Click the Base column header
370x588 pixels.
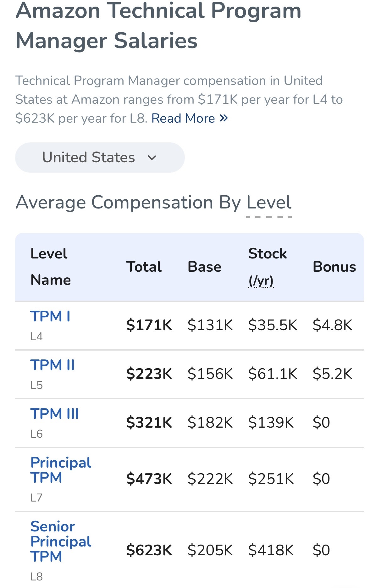point(204,267)
